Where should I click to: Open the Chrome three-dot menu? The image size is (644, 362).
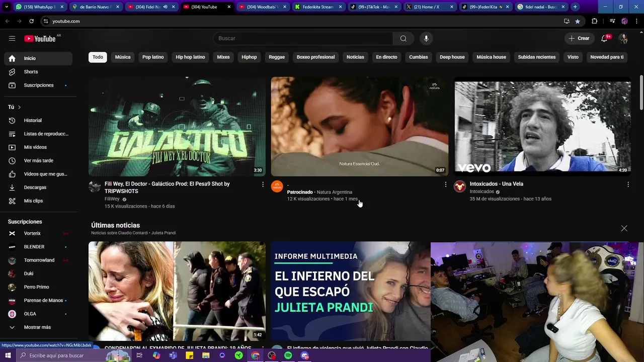click(x=636, y=21)
